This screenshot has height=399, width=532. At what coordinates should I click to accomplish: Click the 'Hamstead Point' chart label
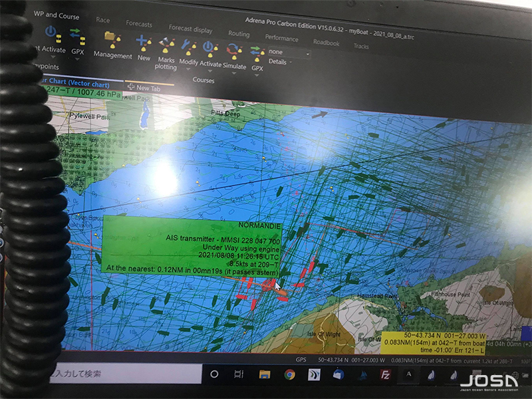coord(377,296)
